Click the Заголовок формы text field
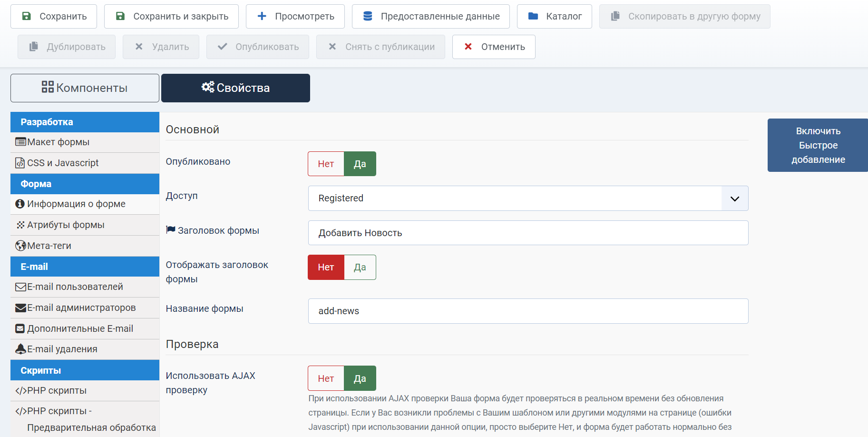Image resolution: width=868 pixels, height=437 pixels. pyautogui.click(x=528, y=233)
